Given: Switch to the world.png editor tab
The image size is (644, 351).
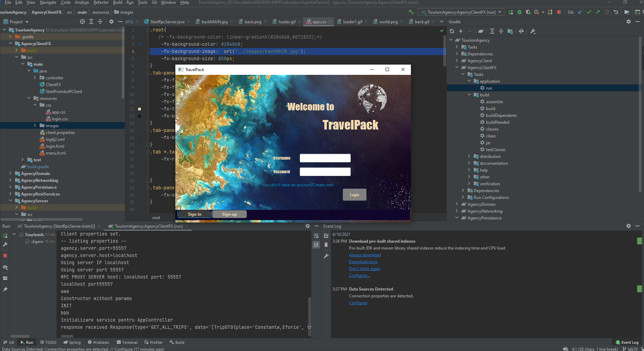Looking at the screenshot, I should click(388, 22).
